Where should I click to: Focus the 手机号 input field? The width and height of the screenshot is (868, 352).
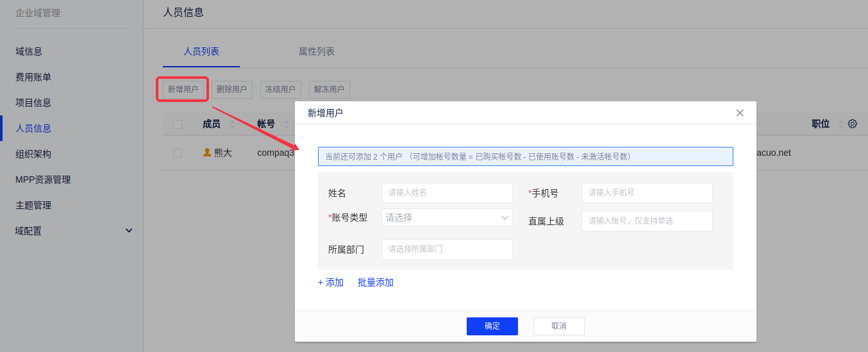coord(647,193)
